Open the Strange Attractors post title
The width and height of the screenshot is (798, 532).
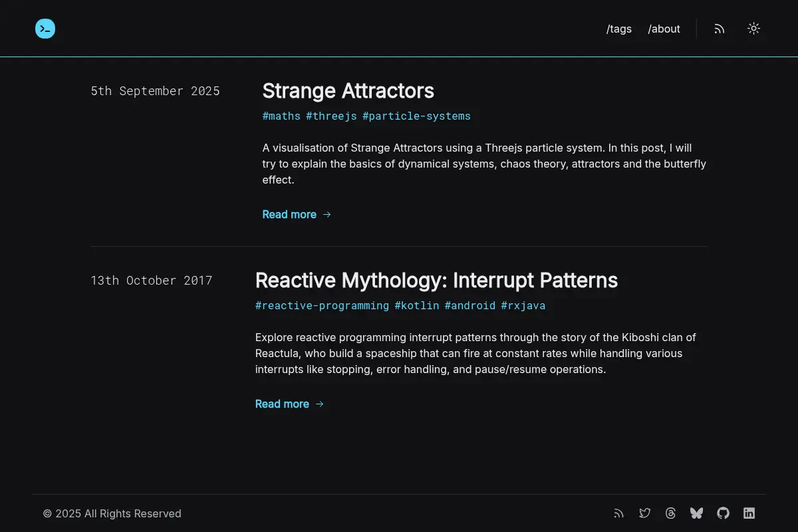tap(348, 91)
